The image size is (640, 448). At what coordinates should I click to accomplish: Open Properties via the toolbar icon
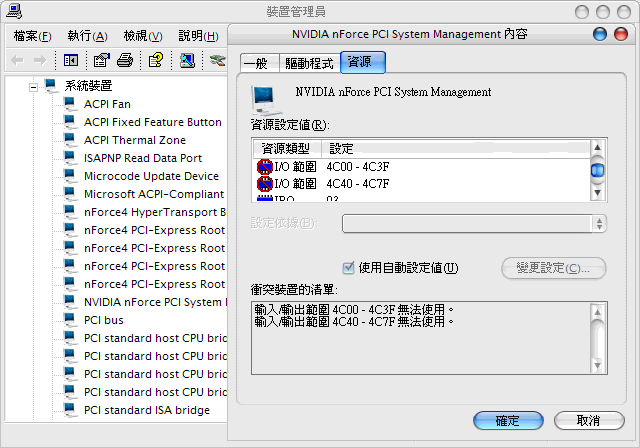click(102, 60)
